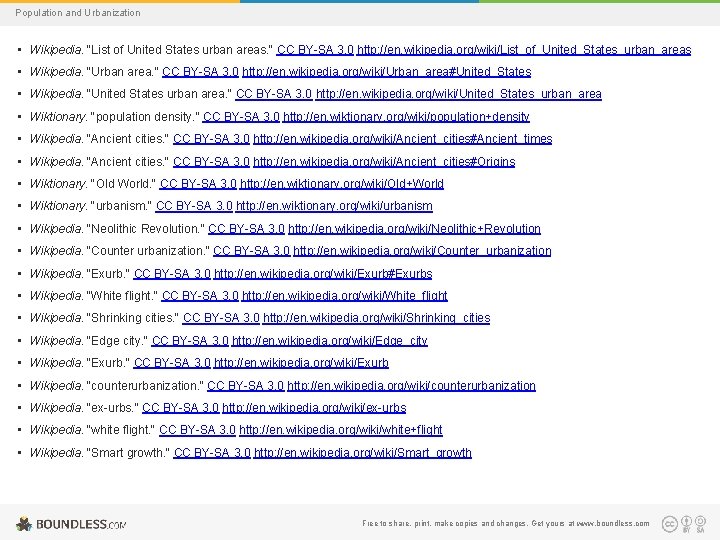
Task: Open the wiktionary urbanism link
Action: (334, 206)
